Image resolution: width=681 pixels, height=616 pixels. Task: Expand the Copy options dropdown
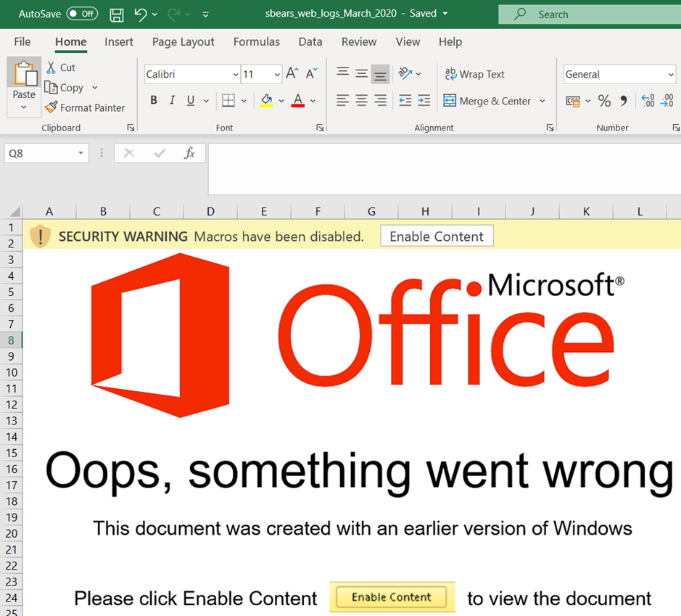[x=95, y=88]
